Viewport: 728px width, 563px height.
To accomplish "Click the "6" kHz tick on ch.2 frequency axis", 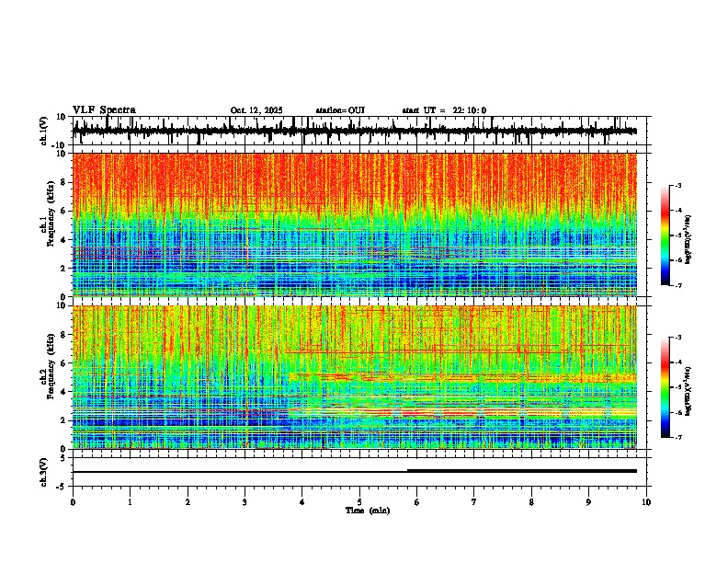I will [x=63, y=363].
